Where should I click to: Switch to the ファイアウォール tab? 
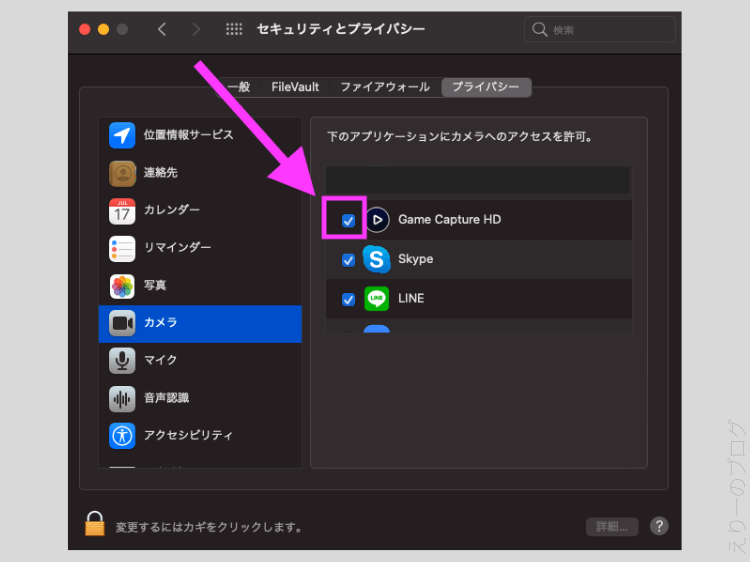click(385, 87)
